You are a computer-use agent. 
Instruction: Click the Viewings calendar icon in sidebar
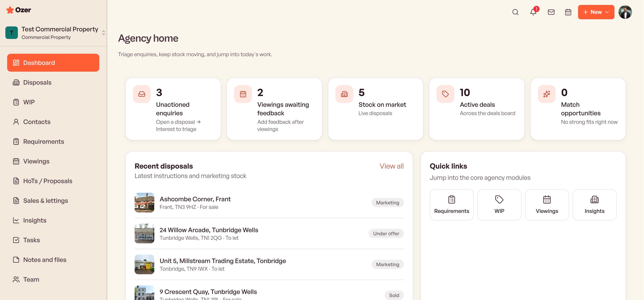[16, 161]
